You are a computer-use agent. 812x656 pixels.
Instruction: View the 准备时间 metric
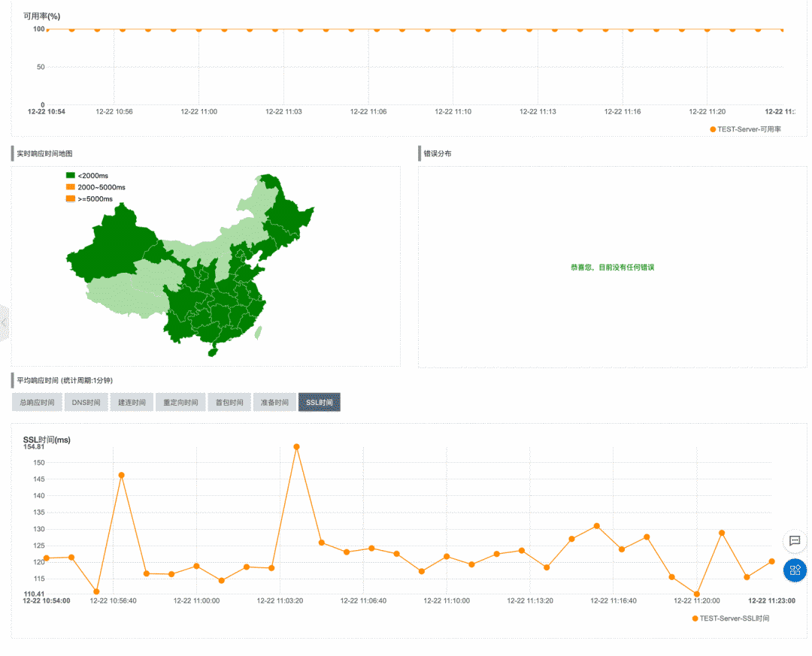pyautogui.click(x=274, y=401)
